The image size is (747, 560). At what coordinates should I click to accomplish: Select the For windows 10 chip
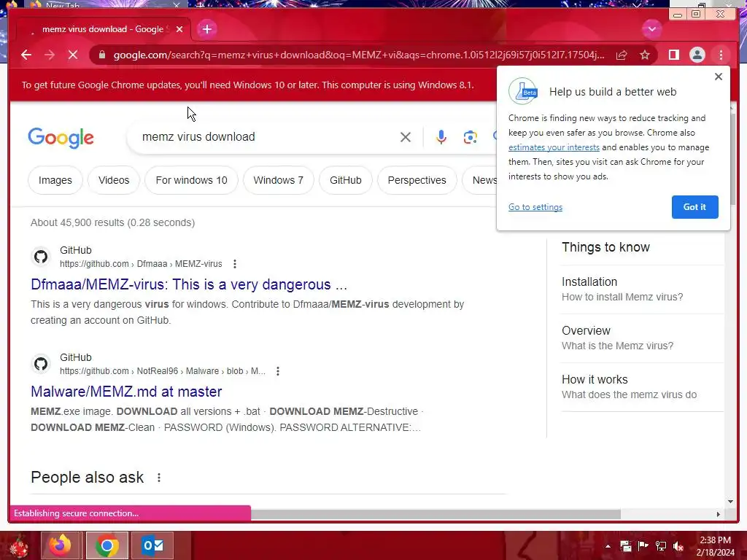(x=192, y=181)
